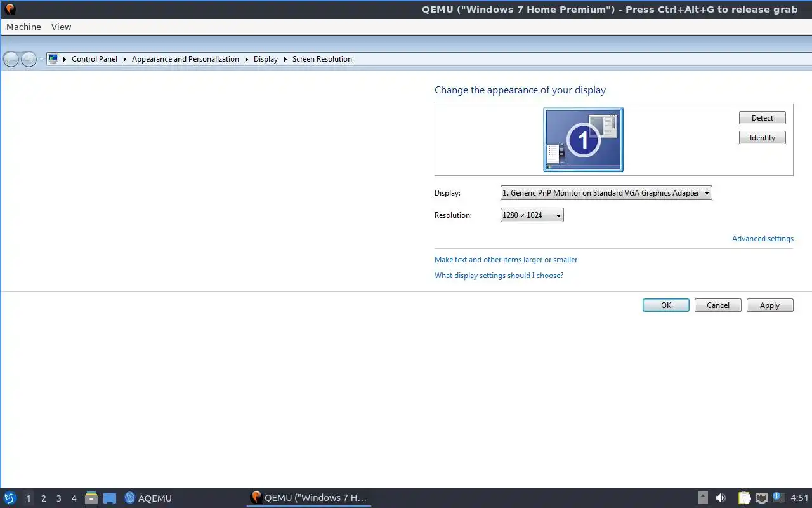Switch to workspace 2
This screenshot has height=508, width=812.
pos(43,498)
